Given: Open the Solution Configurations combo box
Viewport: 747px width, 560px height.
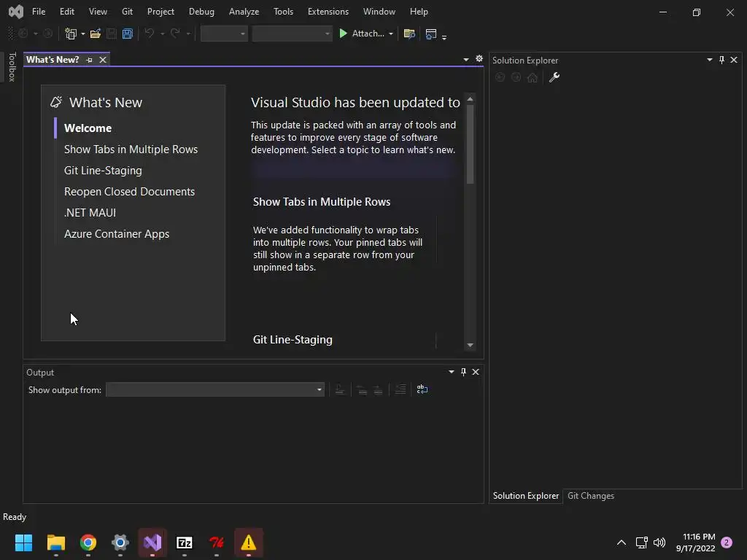Looking at the screenshot, I should point(224,34).
